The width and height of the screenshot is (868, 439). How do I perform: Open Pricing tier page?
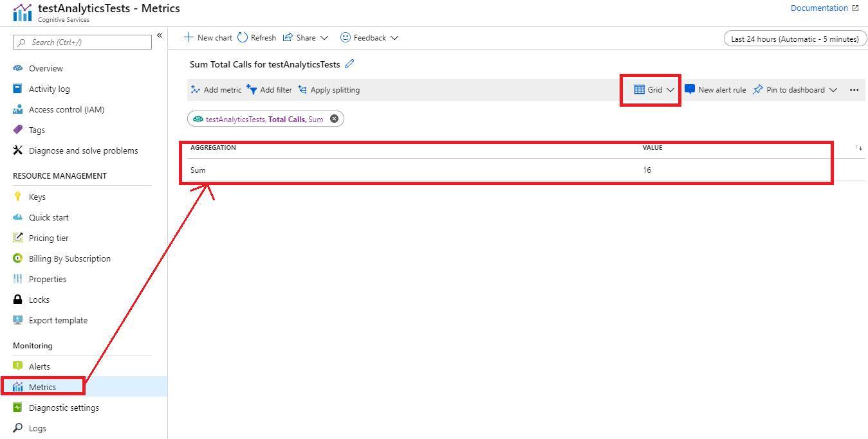point(49,238)
